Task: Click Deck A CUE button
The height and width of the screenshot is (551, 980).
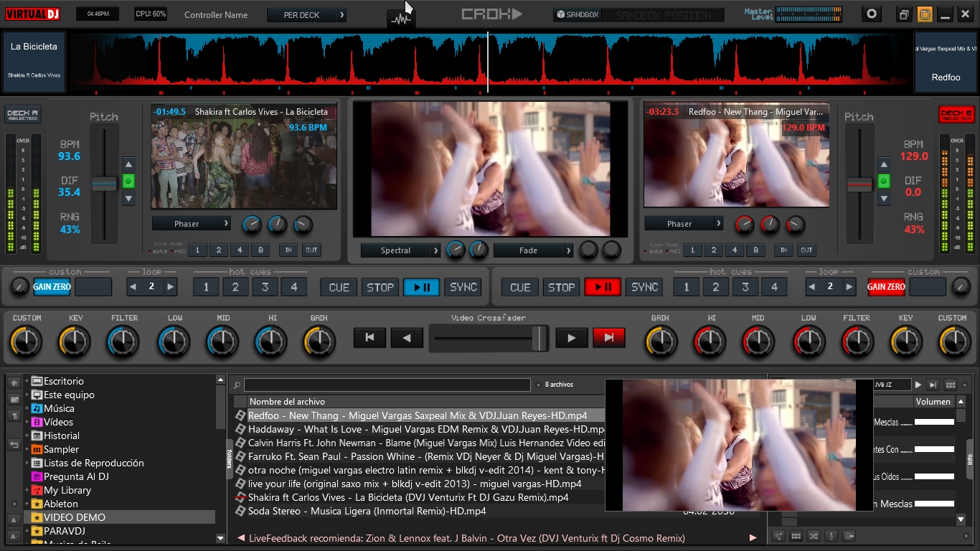Action: (x=339, y=287)
